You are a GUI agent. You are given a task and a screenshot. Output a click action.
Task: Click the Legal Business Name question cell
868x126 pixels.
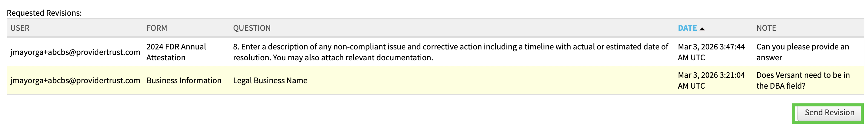point(270,81)
